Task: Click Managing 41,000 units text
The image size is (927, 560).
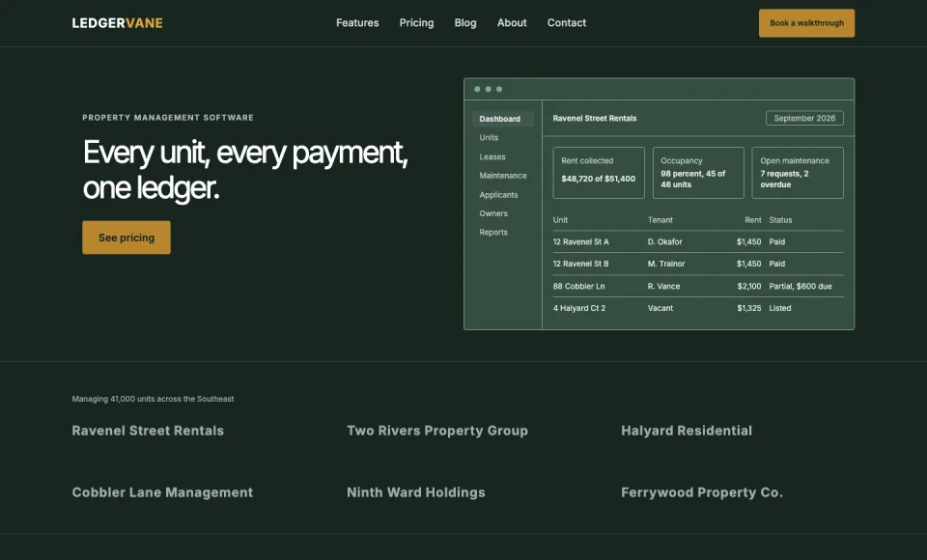Action: click(x=153, y=399)
